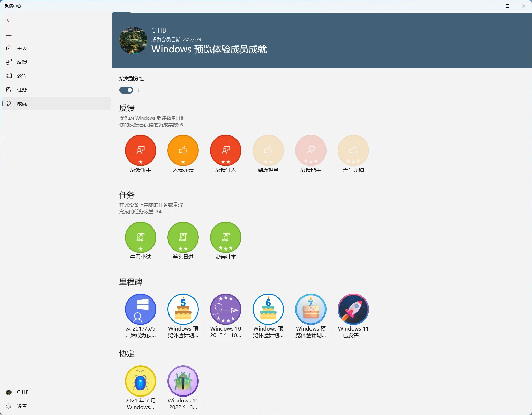Open 设置 at the sidebar bottom

[22, 406]
